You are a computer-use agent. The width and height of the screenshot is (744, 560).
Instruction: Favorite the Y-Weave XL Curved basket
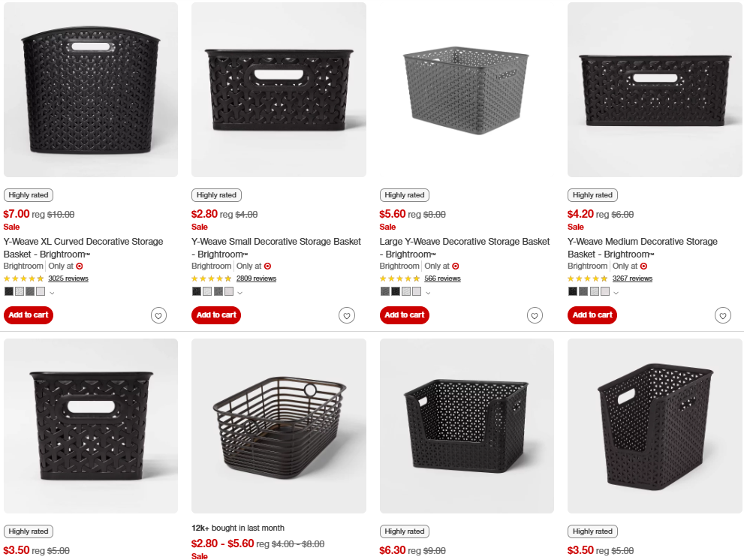[x=158, y=315]
